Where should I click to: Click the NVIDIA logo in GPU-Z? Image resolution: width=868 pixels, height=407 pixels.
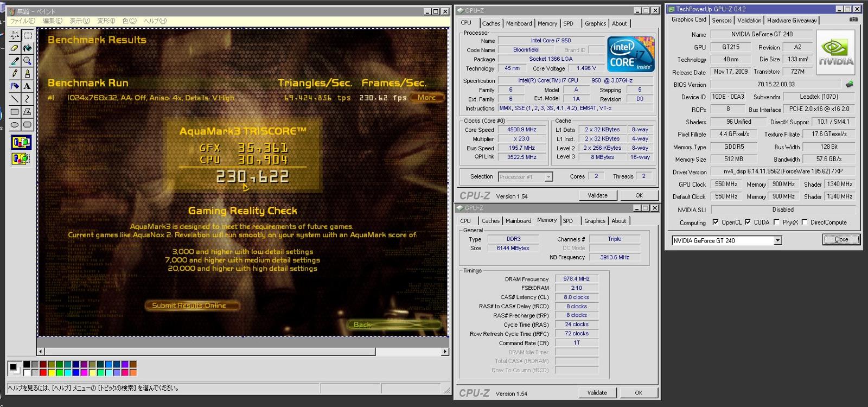tap(835, 53)
